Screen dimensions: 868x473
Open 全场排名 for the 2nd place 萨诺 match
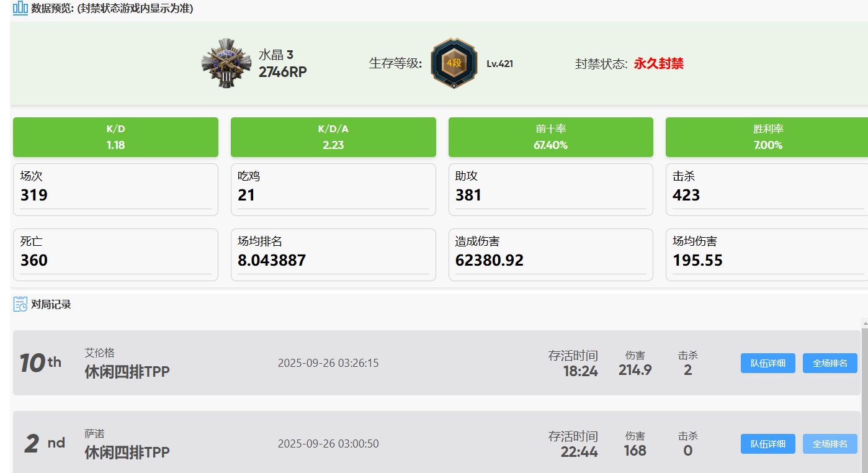click(x=830, y=444)
